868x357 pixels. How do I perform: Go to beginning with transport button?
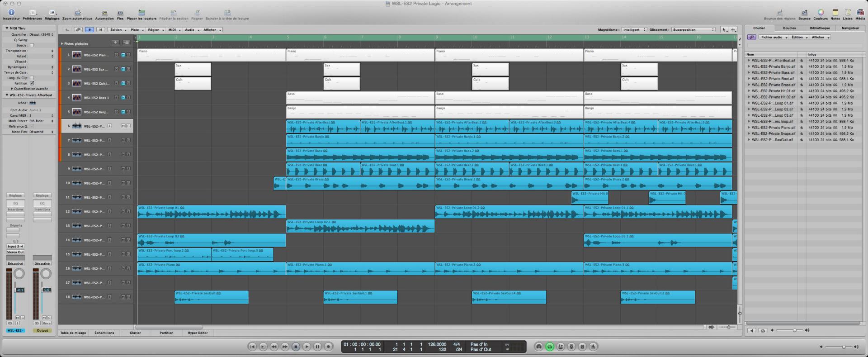(252, 347)
